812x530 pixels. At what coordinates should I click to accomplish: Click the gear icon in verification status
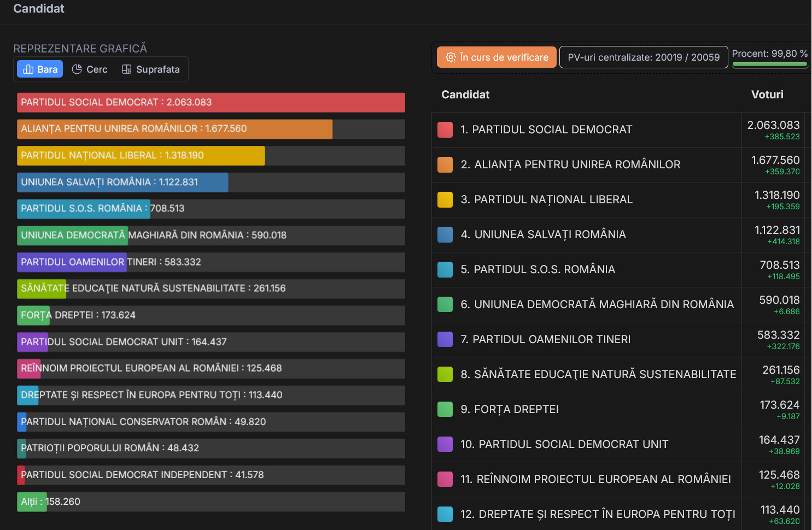[x=451, y=57]
